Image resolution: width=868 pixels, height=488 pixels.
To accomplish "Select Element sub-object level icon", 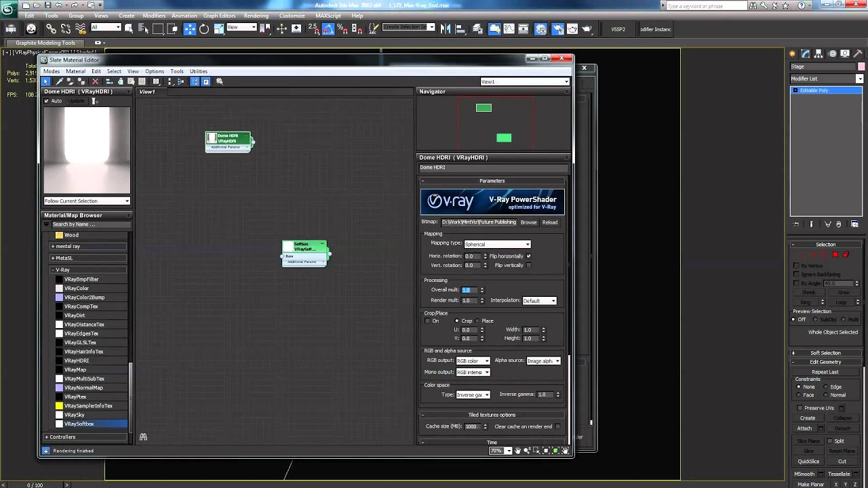I will pos(846,255).
